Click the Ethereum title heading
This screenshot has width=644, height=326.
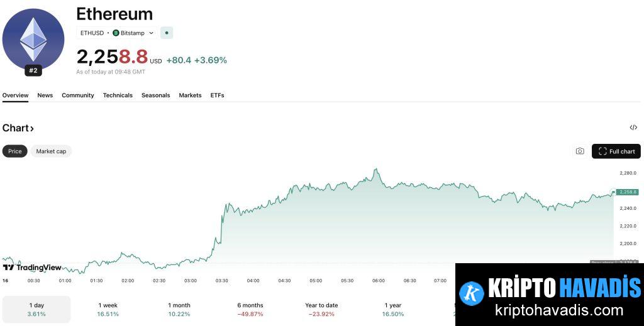click(x=114, y=14)
